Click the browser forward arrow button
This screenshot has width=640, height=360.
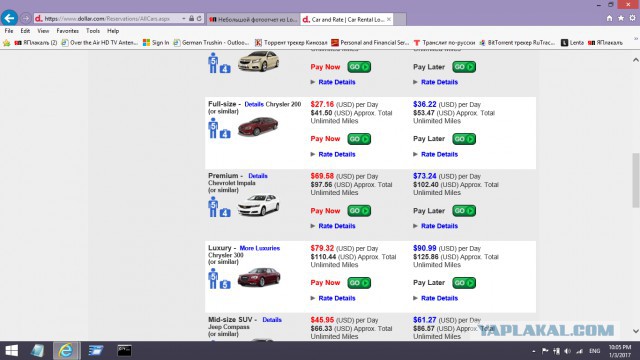pos(25,18)
